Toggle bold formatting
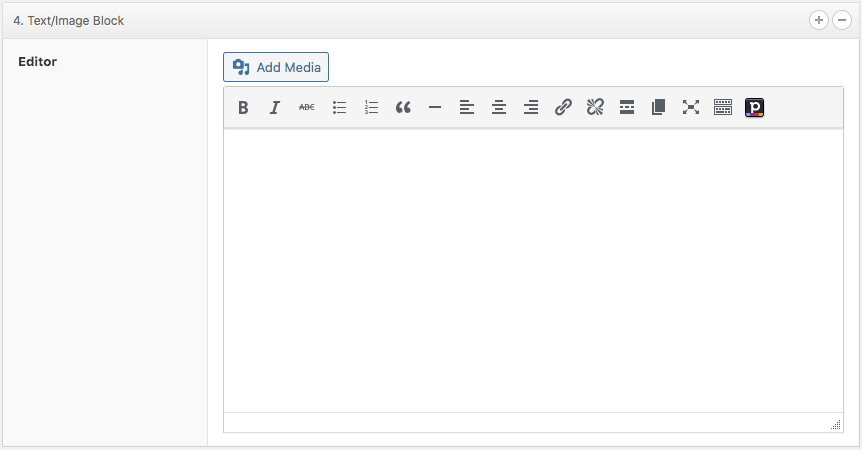 pos(243,107)
